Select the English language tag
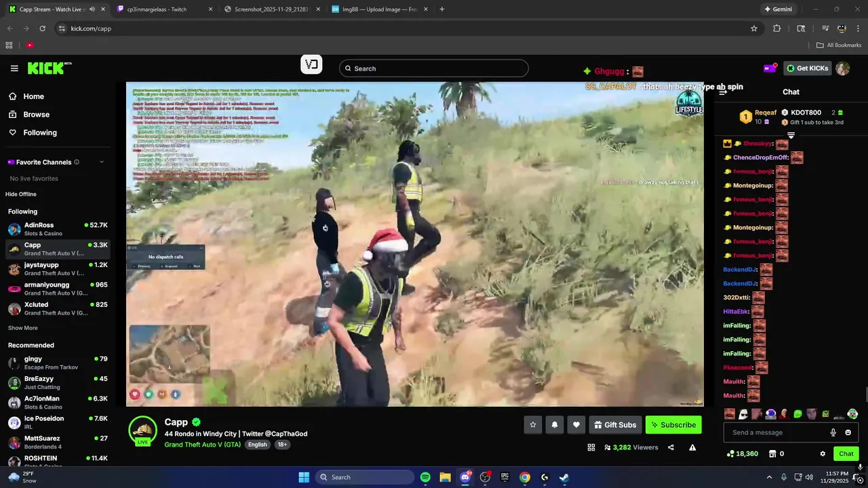 pos(258,445)
